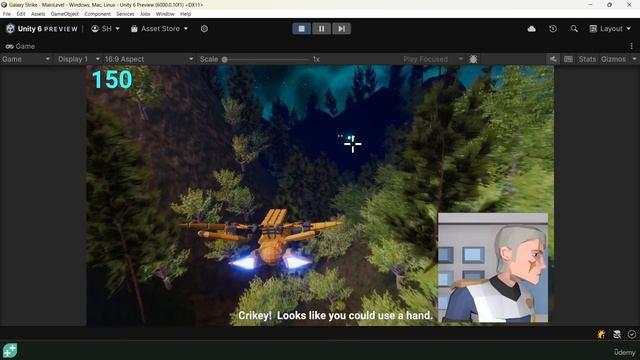Open the 16:9 Aspect dropdown

(x=149, y=59)
